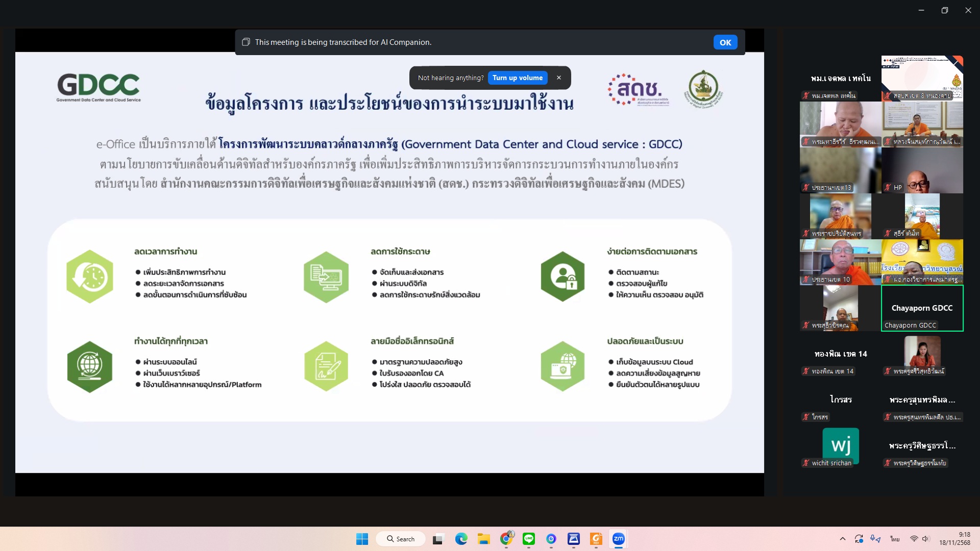Click OK on the AI Companion transcription notice
Screen dimensions: 980x551
tap(725, 42)
